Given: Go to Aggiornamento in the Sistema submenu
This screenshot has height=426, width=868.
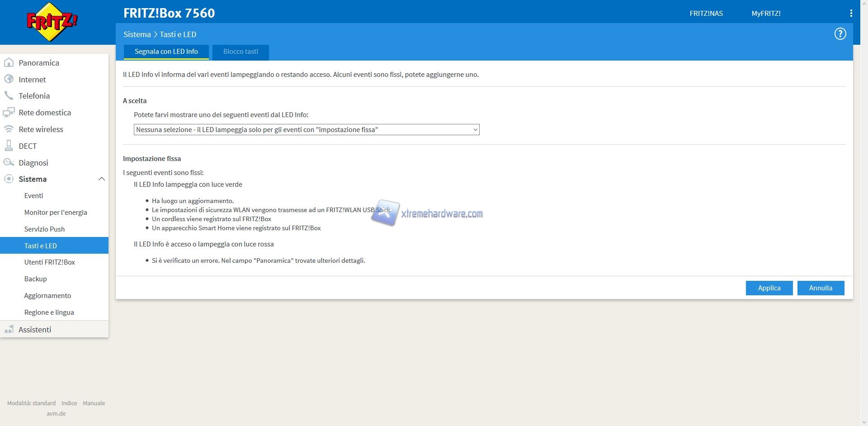Looking at the screenshot, I should tap(47, 296).
